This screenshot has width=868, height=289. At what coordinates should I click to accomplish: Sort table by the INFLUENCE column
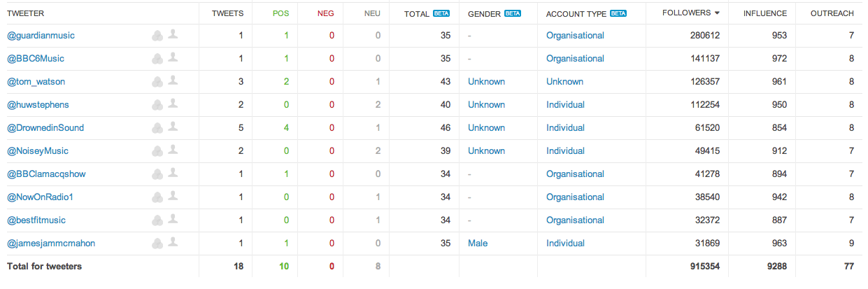click(765, 13)
